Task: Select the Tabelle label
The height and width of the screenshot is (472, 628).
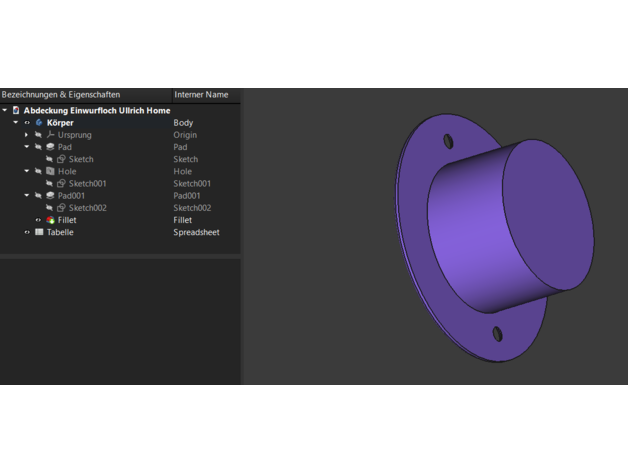Action: (x=60, y=232)
